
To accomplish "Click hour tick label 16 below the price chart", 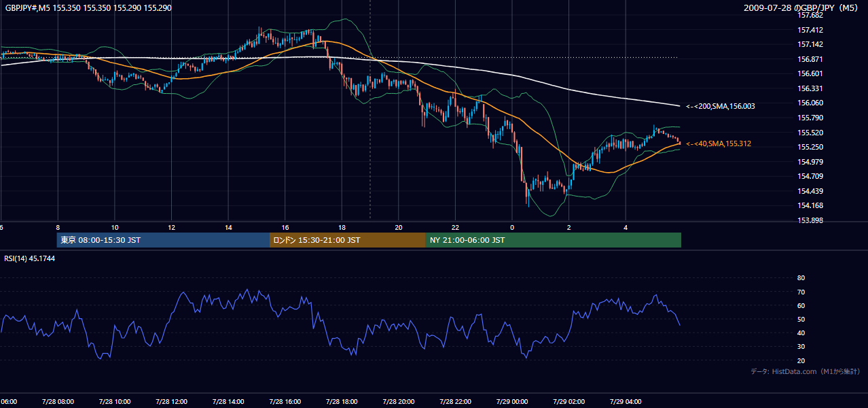I will tap(285, 228).
